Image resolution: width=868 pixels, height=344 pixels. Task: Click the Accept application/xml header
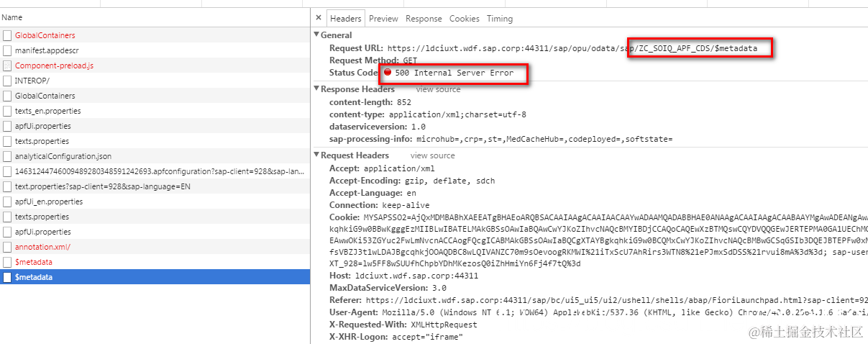pos(382,168)
